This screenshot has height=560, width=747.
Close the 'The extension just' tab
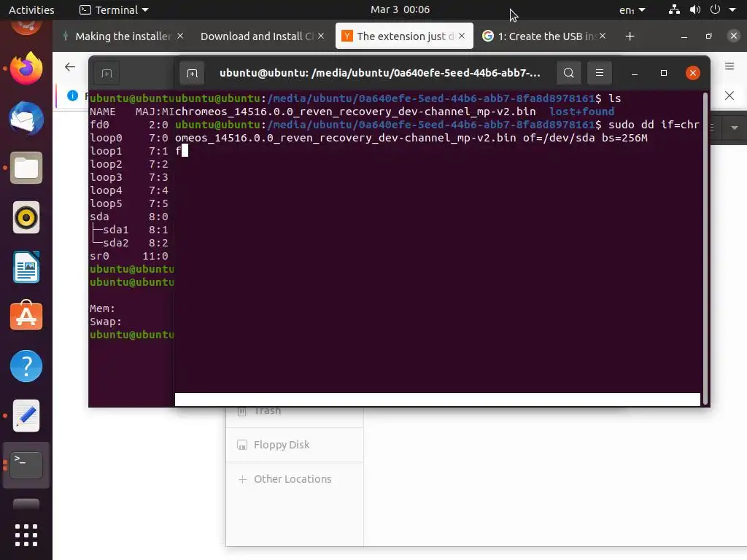pyautogui.click(x=462, y=36)
